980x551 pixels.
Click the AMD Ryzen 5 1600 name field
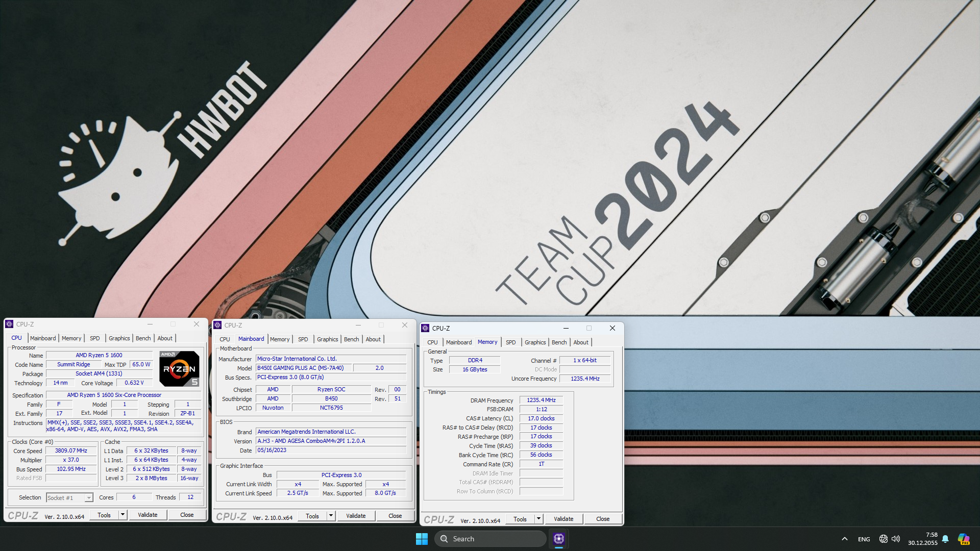tap(99, 356)
